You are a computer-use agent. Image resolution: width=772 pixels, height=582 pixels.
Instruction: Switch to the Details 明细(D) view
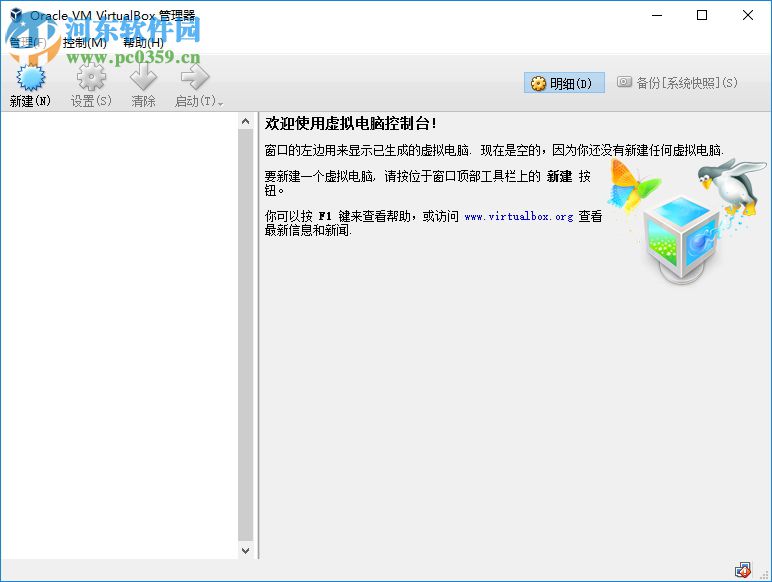[564, 83]
